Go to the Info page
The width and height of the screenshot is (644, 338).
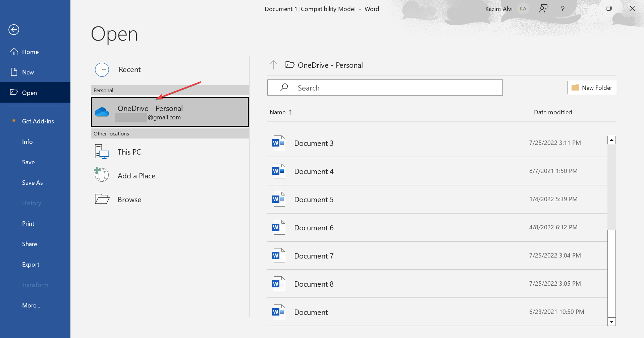click(x=35, y=142)
